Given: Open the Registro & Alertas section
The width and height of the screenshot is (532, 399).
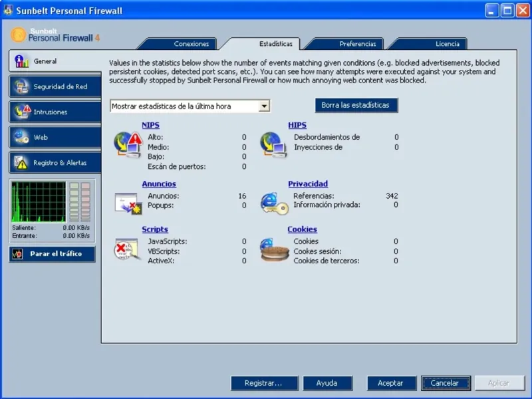Looking at the screenshot, I should click(x=55, y=163).
